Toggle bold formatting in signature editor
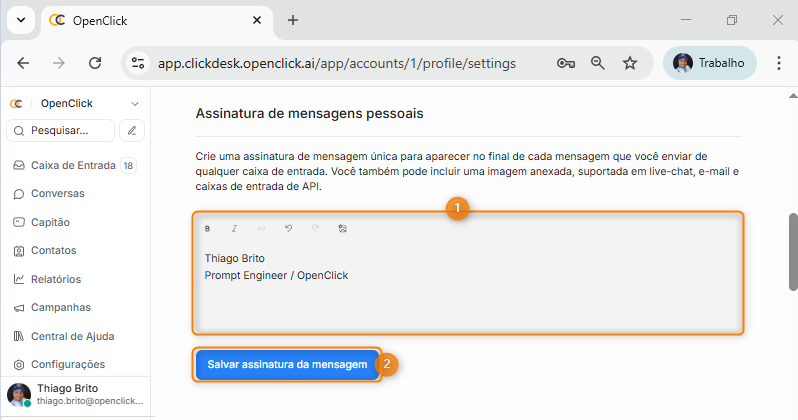 click(208, 229)
